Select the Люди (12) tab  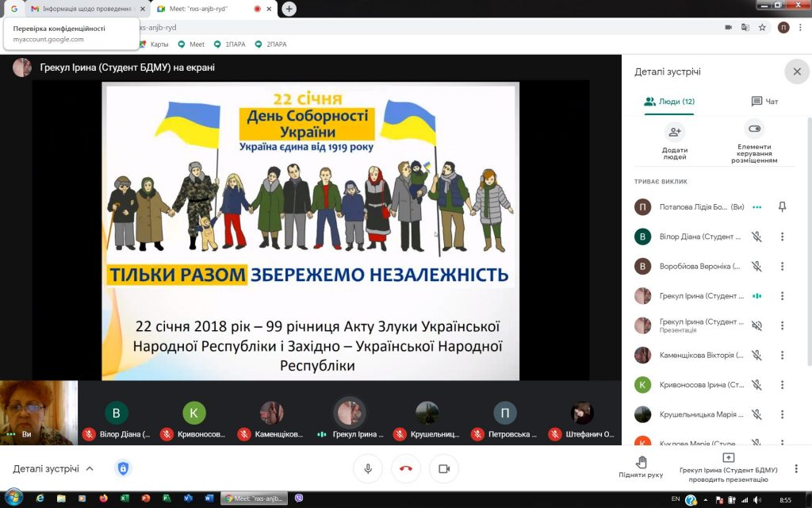point(669,102)
